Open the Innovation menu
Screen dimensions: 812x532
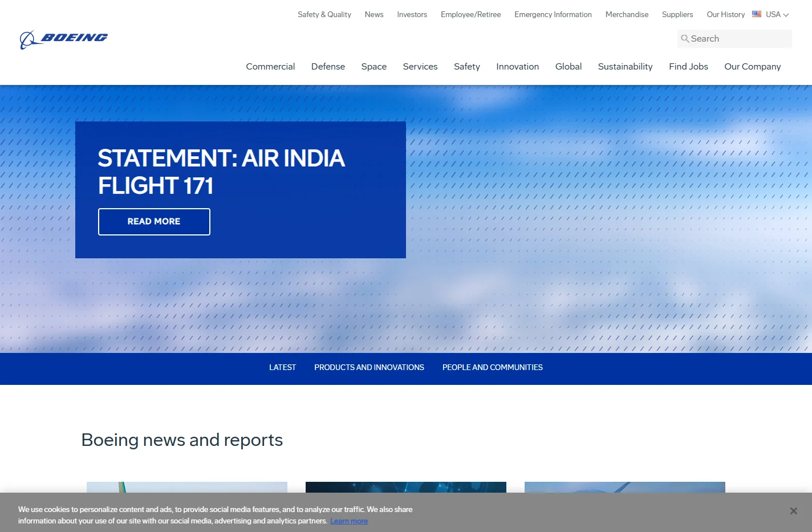pyautogui.click(x=518, y=67)
